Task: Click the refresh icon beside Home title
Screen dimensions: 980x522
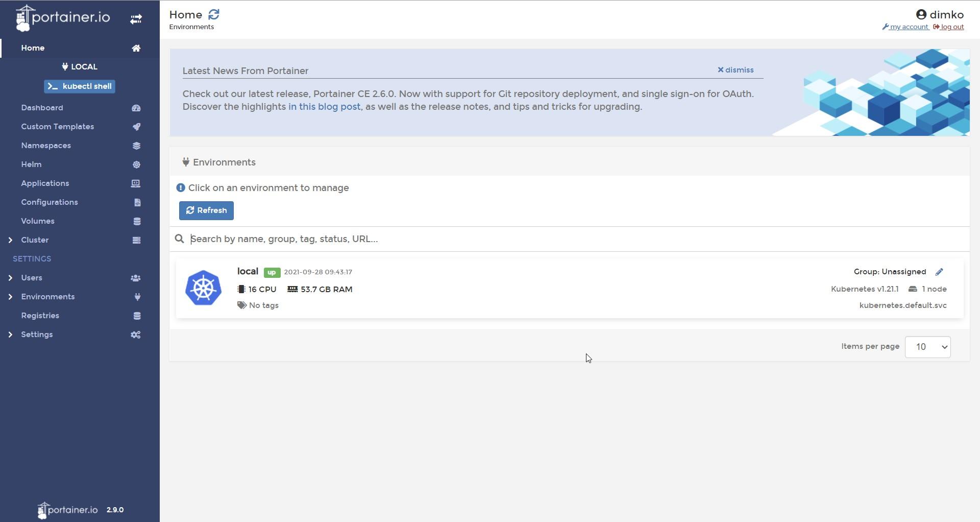Action: pyautogui.click(x=214, y=14)
